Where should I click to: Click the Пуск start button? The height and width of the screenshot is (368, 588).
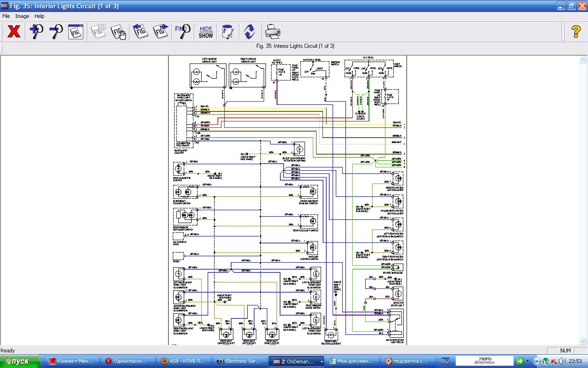[20, 362]
